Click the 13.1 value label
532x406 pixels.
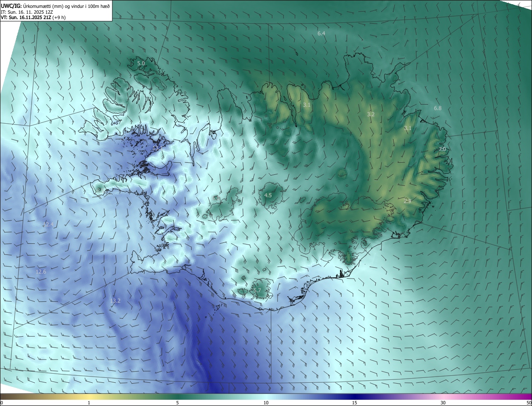[x=157, y=148]
